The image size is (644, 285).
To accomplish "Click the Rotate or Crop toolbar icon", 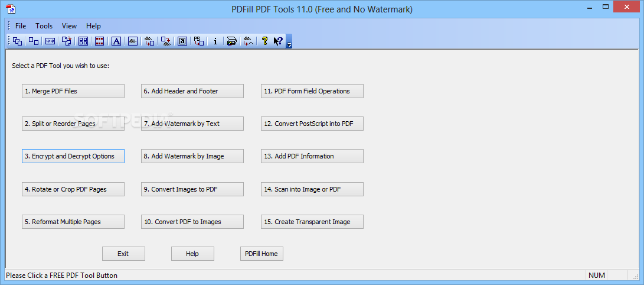I will [67, 41].
